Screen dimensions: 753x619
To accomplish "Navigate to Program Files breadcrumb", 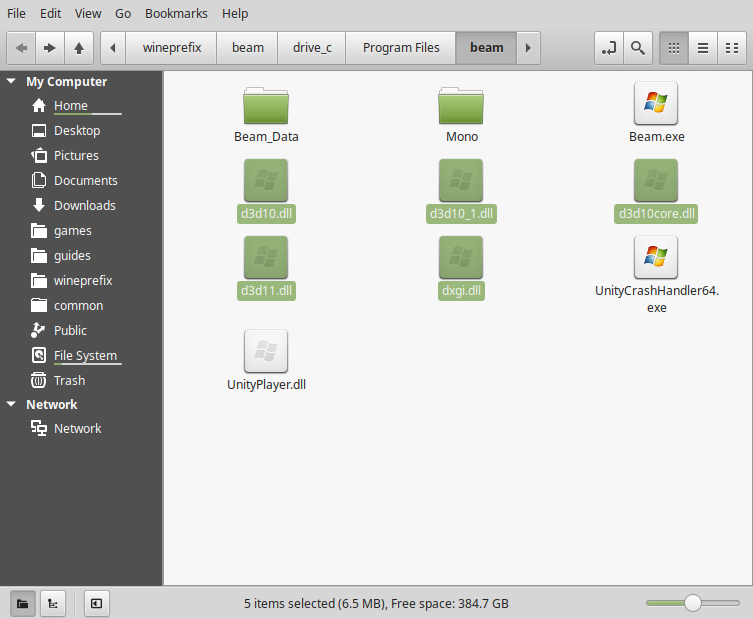I will coord(401,48).
